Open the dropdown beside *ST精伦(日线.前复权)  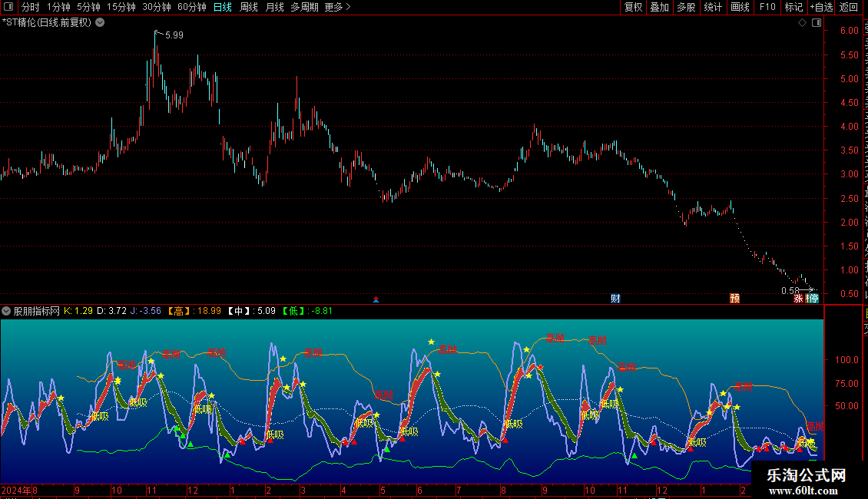click(100, 23)
